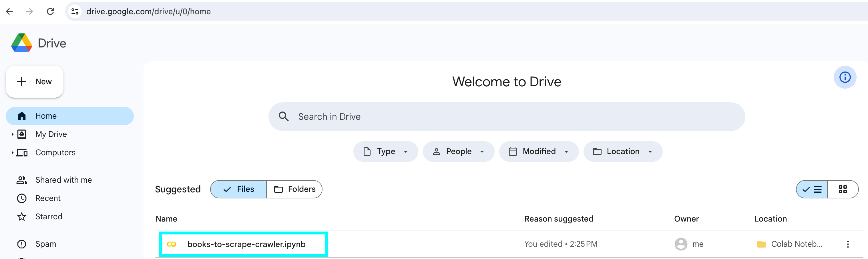Switch to grid layout view
This screenshot has height=259, width=868.
click(x=842, y=189)
